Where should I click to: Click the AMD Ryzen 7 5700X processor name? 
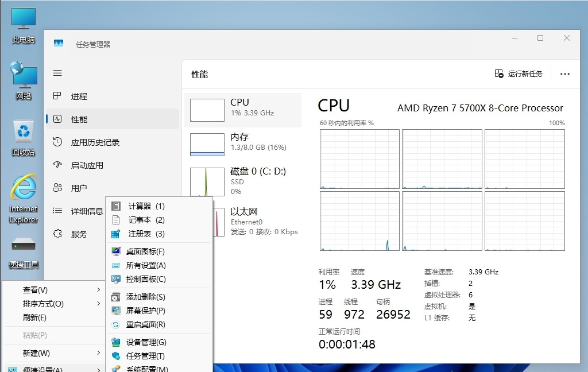coord(480,108)
